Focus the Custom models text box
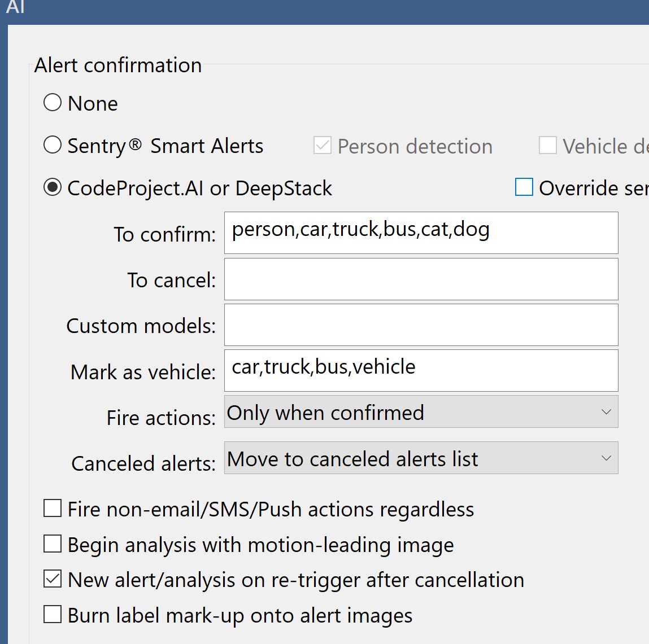Screen dimensions: 649x644 click(421, 325)
